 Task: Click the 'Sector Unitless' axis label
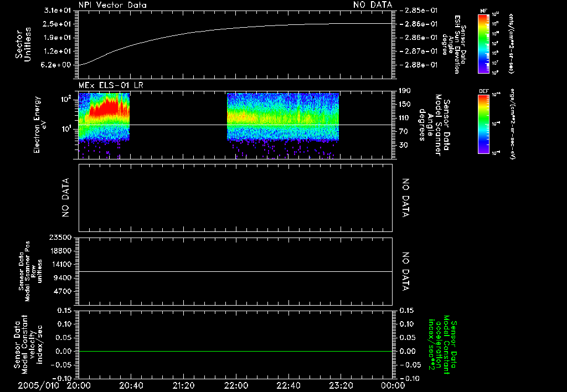coord(23,44)
